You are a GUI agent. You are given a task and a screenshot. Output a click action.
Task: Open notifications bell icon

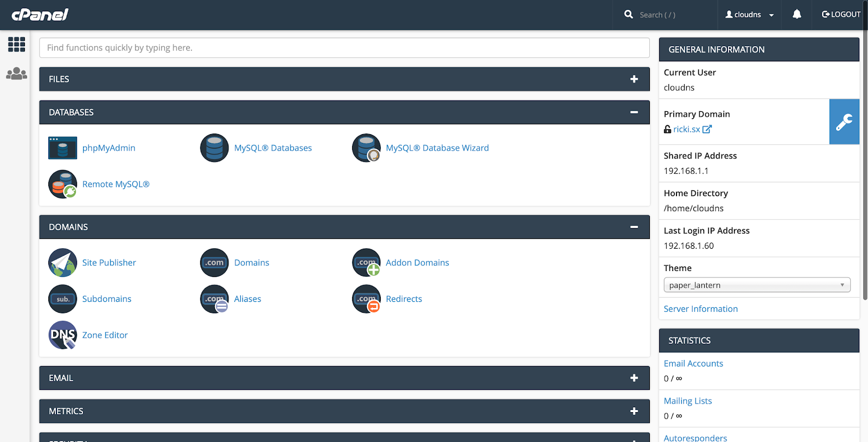pyautogui.click(x=796, y=15)
